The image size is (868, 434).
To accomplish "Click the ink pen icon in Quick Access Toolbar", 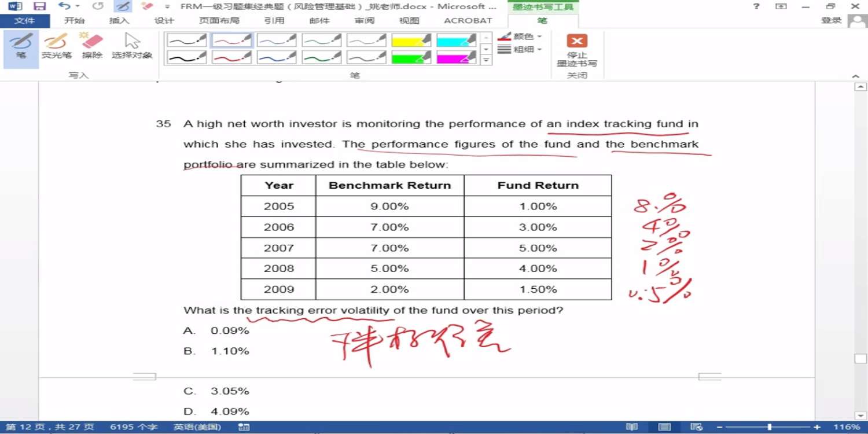I will pos(123,6).
